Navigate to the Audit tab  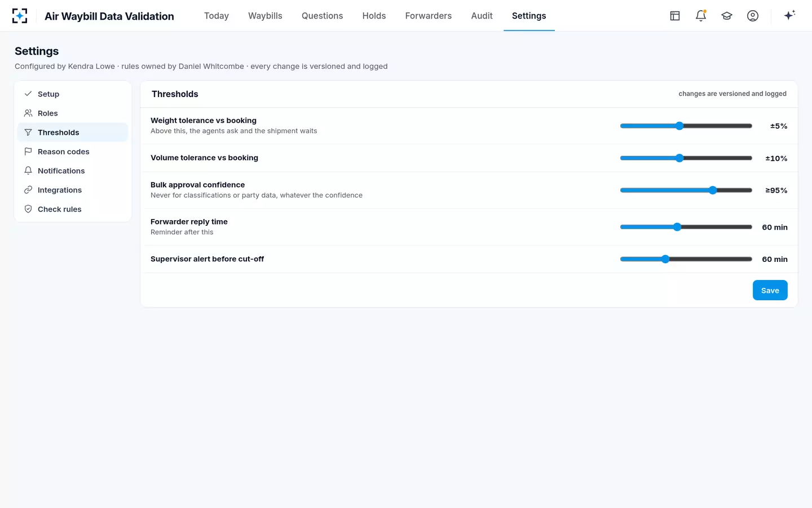[x=482, y=16]
